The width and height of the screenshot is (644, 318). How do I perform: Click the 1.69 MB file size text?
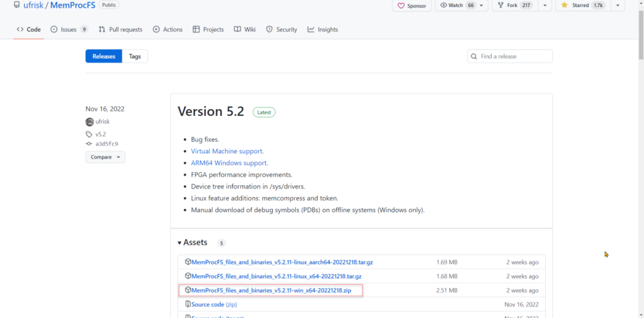pyautogui.click(x=447, y=262)
